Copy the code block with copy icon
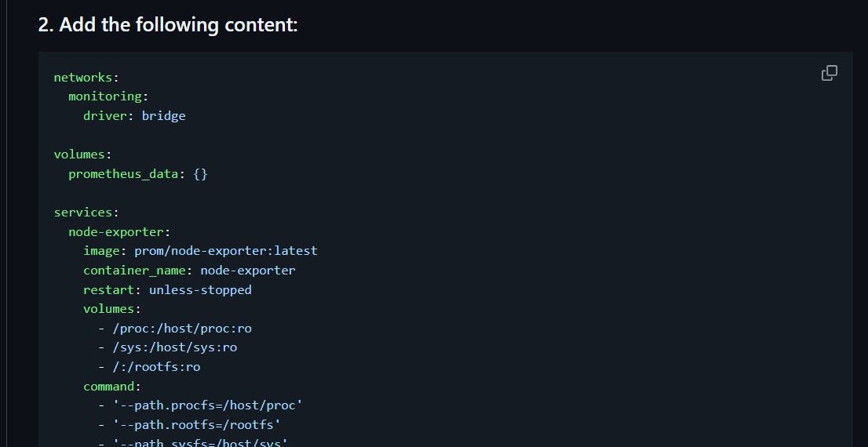868x447 pixels. point(829,74)
